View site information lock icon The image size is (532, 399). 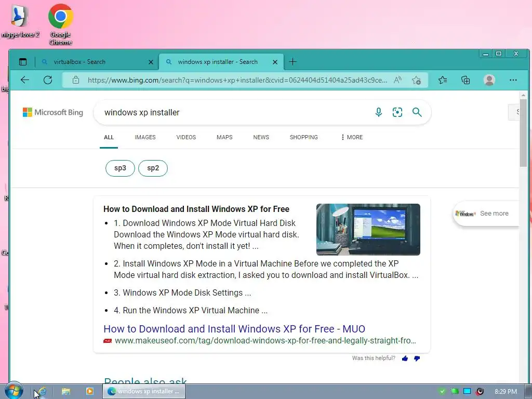[76, 80]
